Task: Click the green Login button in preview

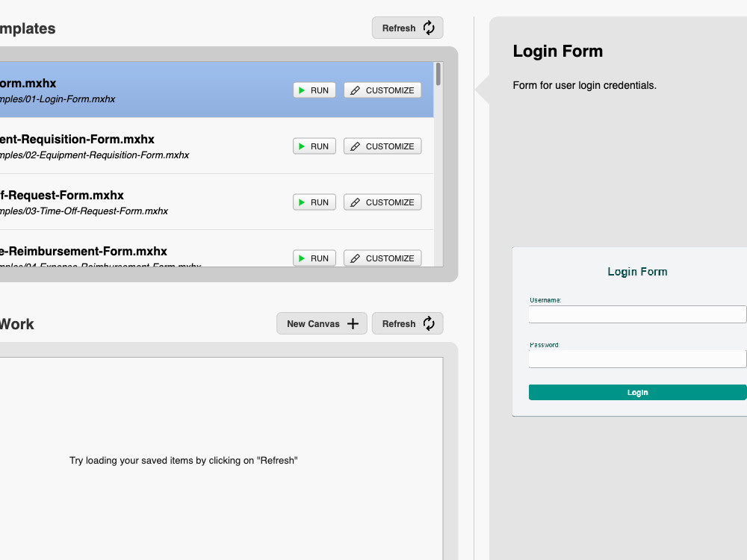Action: (637, 393)
